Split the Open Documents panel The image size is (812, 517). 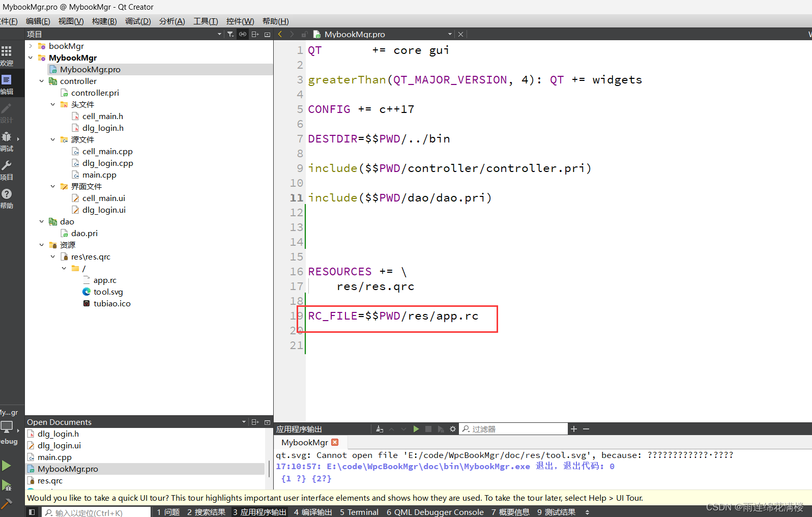point(255,422)
